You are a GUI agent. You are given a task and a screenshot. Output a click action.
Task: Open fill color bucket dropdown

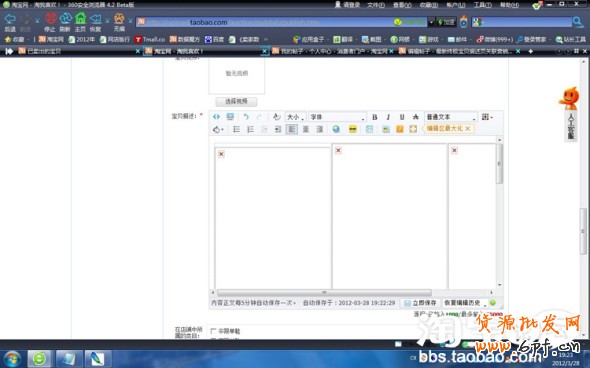218,129
